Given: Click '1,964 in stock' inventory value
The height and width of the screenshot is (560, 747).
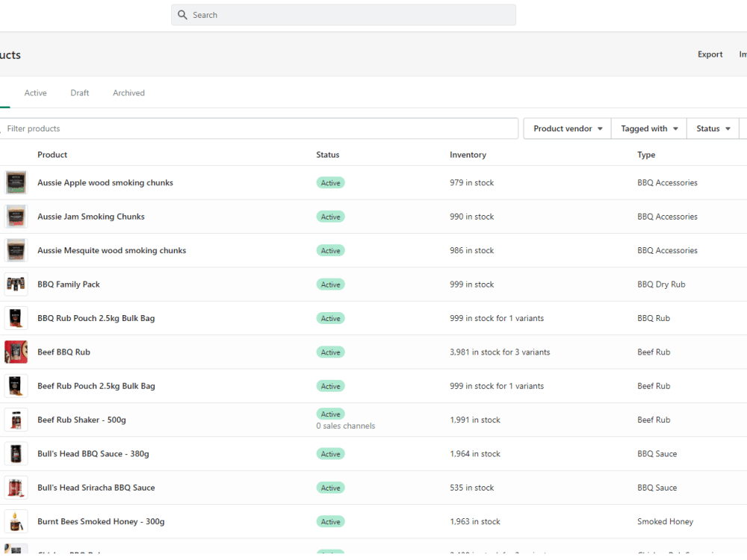Looking at the screenshot, I should 475,454.
